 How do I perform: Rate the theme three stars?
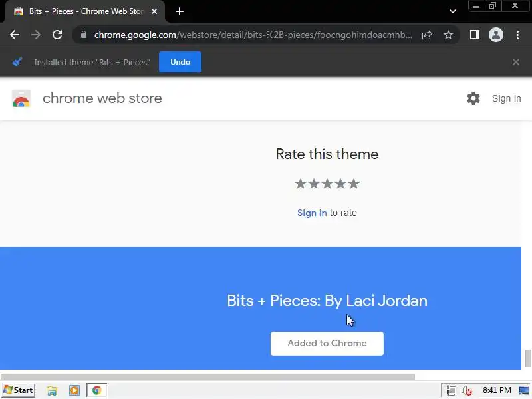(x=327, y=184)
